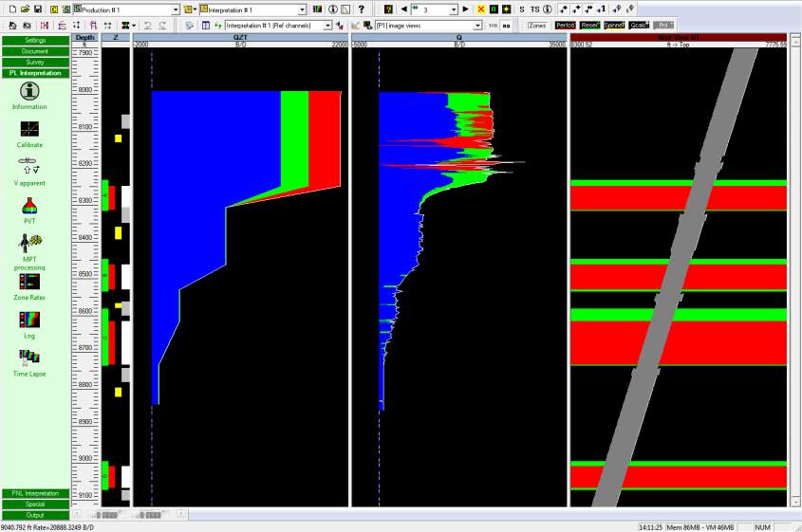Open the Time Lapse tool

(x=29, y=358)
